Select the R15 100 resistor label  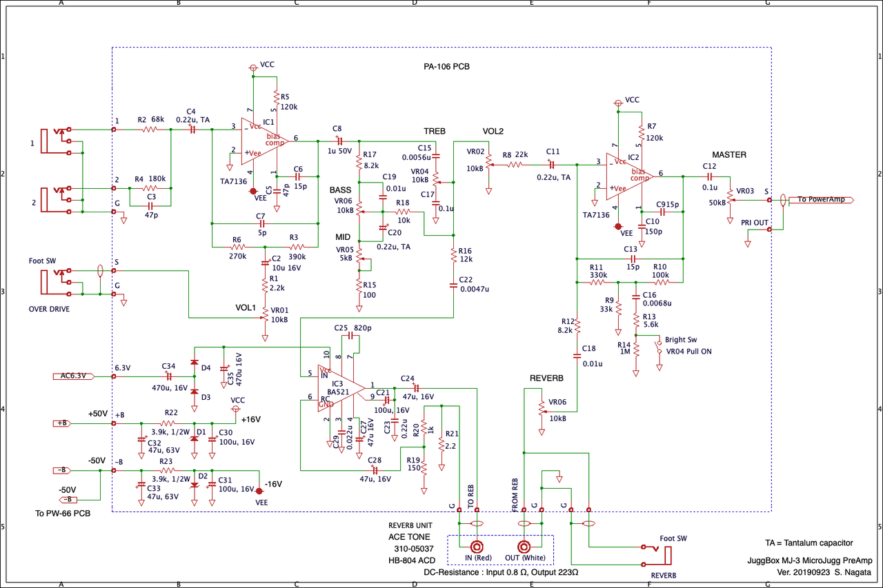[369, 290]
